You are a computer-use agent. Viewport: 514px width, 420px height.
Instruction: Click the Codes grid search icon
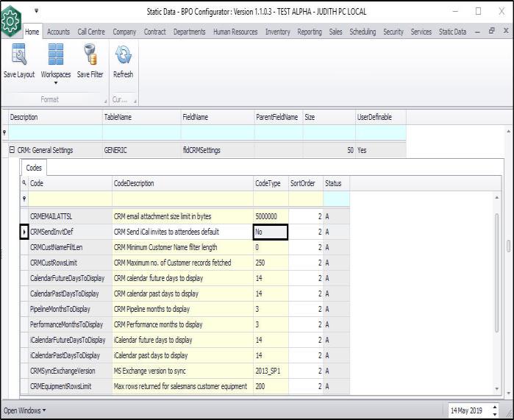click(24, 183)
